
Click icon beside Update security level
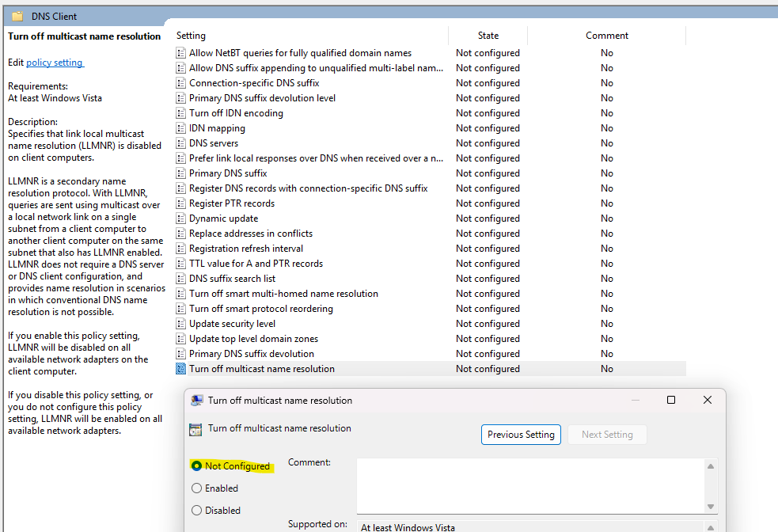coord(181,324)
